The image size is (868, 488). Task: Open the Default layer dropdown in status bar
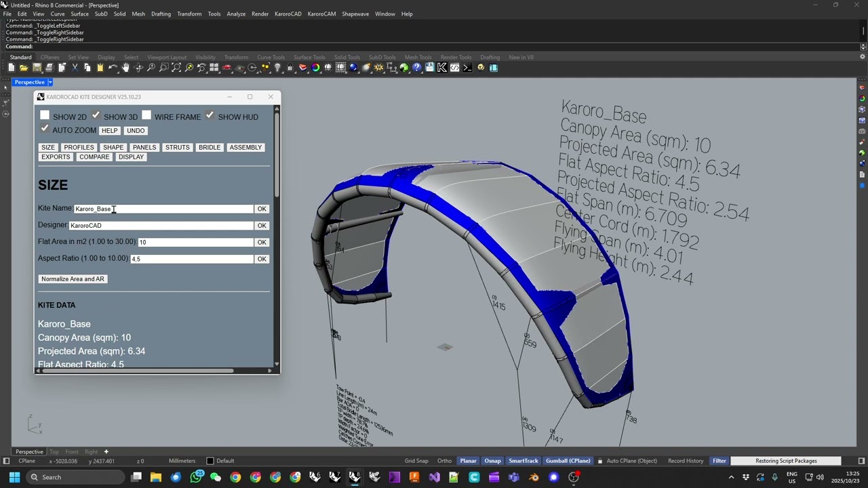coord(225,461)
